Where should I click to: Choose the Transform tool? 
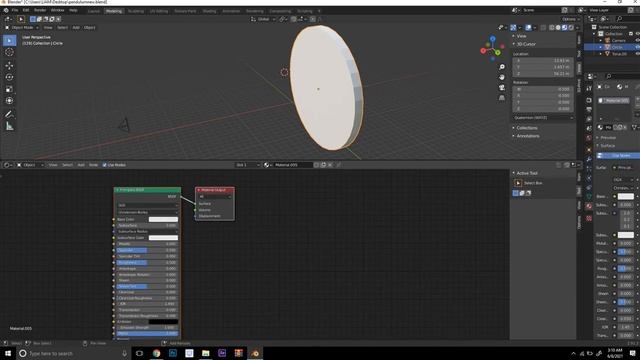click(x=9, y=100)
